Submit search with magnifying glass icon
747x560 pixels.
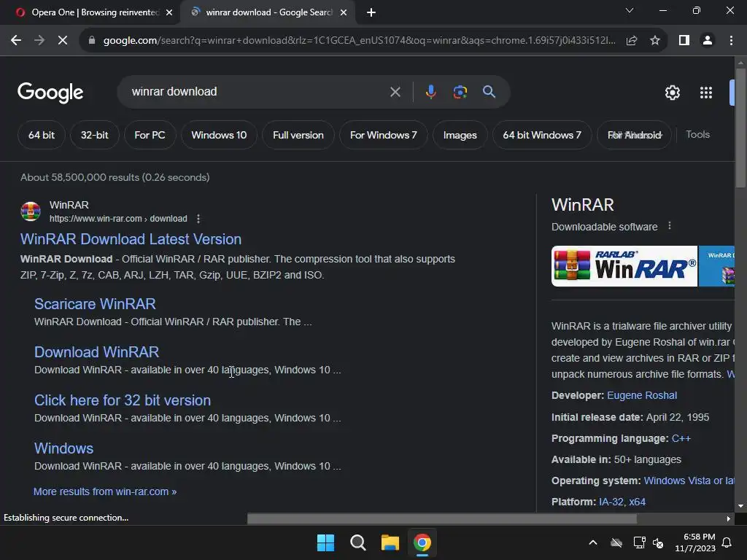489,92
